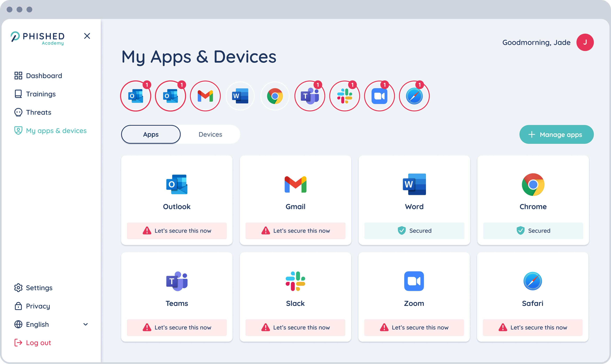Image resolution: width=611 pixels, height=364 pixels.
Task: Secure Gmail with Let's secure this now
Action: coord(295,231)
